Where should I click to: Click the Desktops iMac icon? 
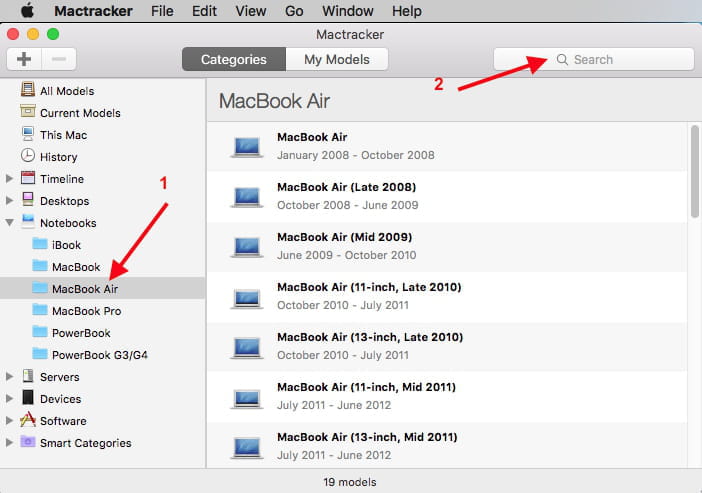28,200
